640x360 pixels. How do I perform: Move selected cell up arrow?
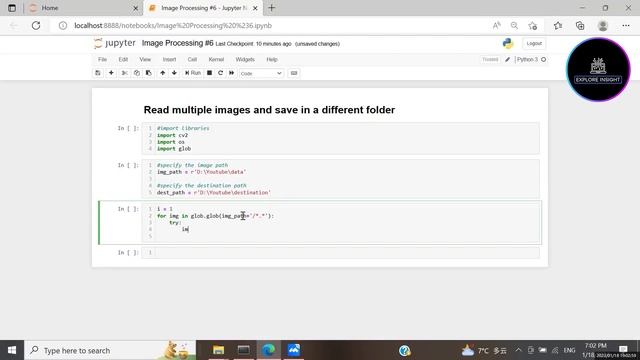point(162,73)
